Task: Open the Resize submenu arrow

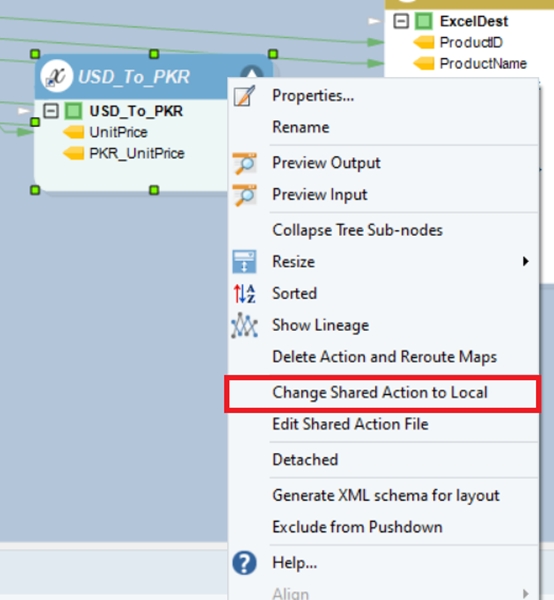Action: [526, 261]
